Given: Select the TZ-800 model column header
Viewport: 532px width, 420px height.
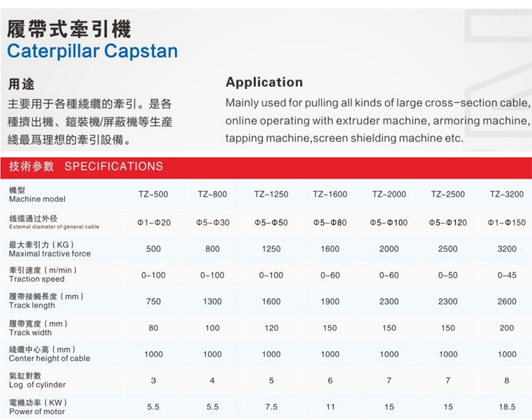Looking at the screenshot, I should pos(212,195).
